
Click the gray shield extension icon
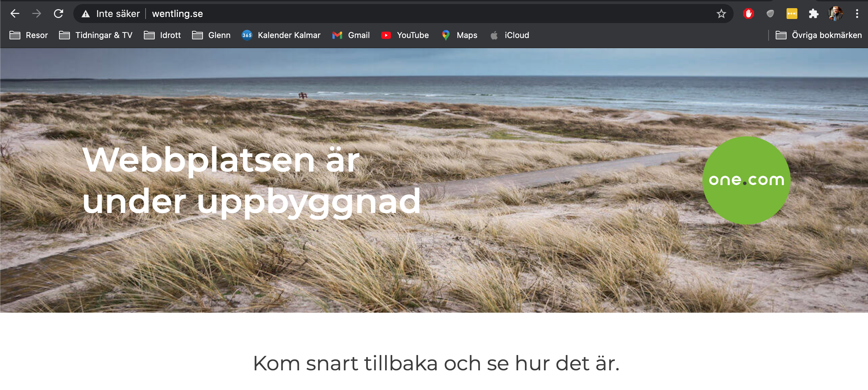coord(770,14)
